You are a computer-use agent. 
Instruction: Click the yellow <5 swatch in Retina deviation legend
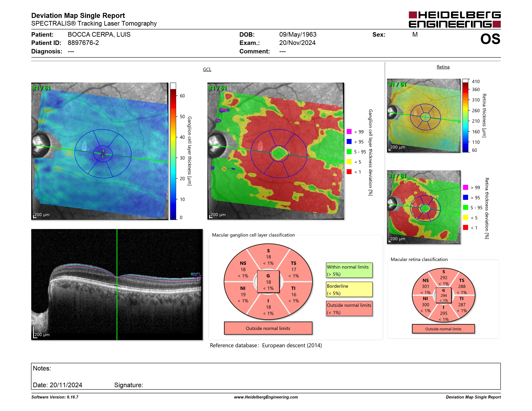465,217
